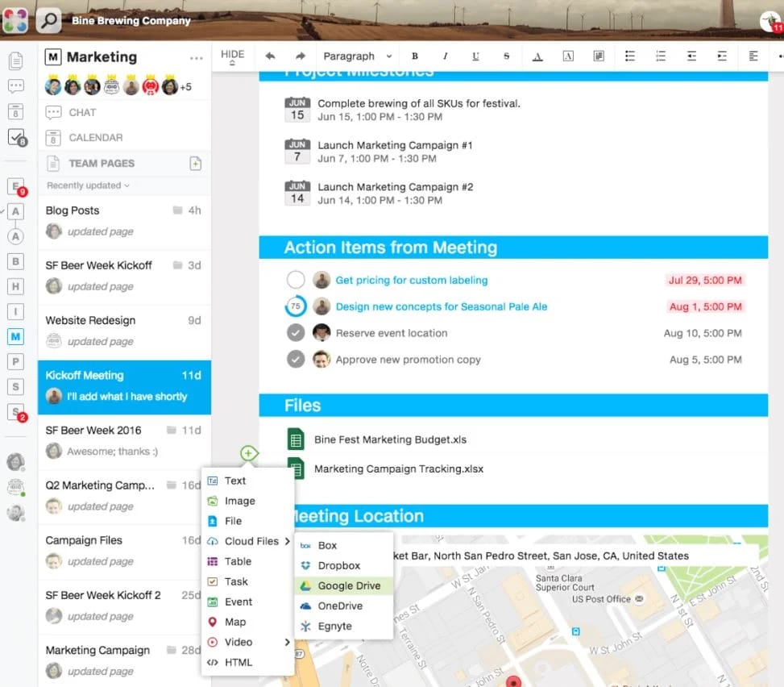Add a new team page
The width and height of the screenshot is (784, 687).
(x=196, y=164)
